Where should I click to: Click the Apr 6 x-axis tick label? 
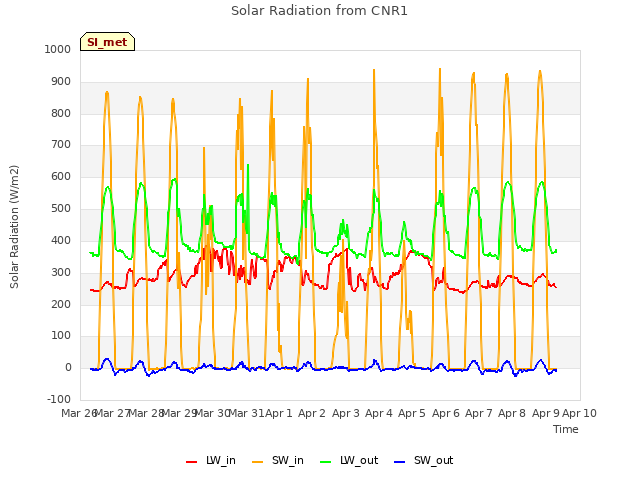click(x=446, y=413)
